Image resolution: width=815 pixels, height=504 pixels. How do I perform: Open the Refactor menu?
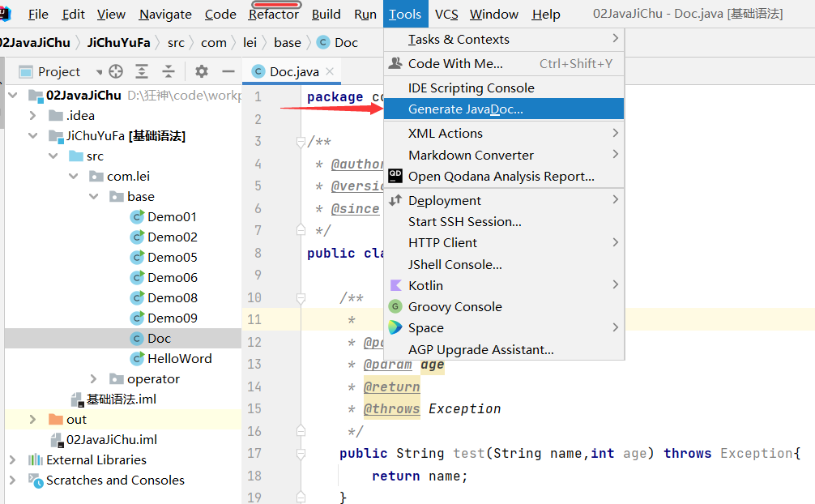pyautogui.click(x=273, y=15)
